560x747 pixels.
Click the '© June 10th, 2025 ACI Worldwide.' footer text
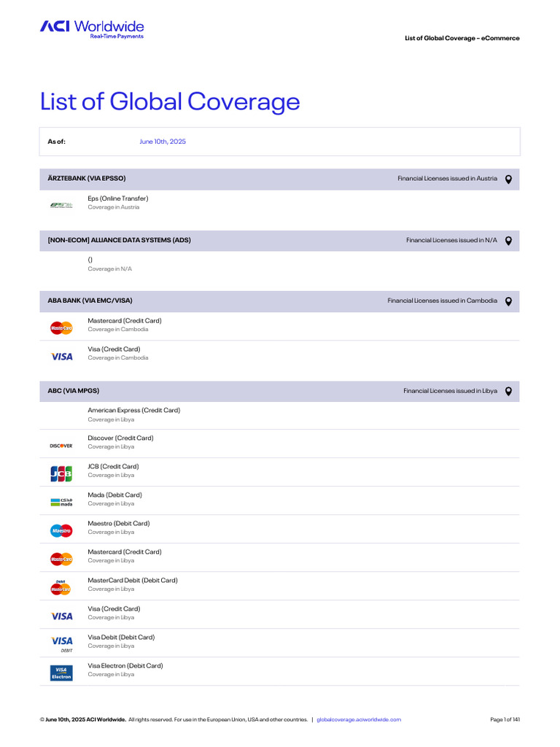click(x=83, y=719)
